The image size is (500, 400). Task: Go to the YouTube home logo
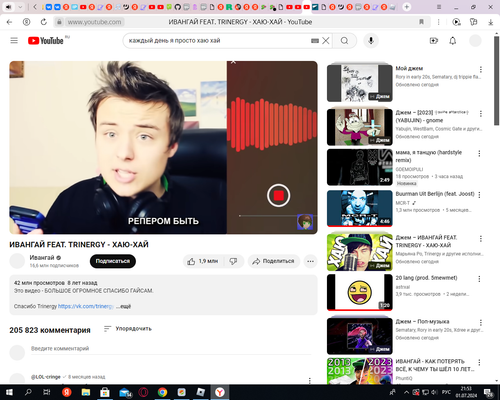tap(46, 41)
